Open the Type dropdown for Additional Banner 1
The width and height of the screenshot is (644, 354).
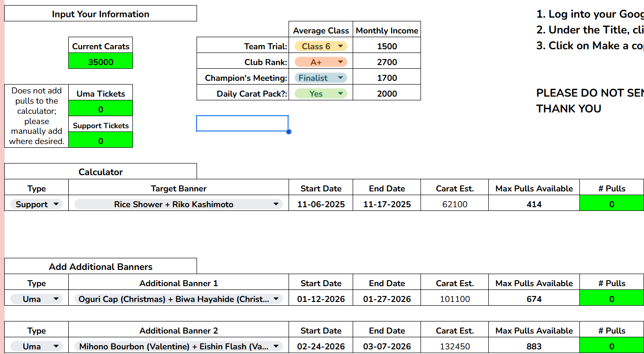[36, 299]
